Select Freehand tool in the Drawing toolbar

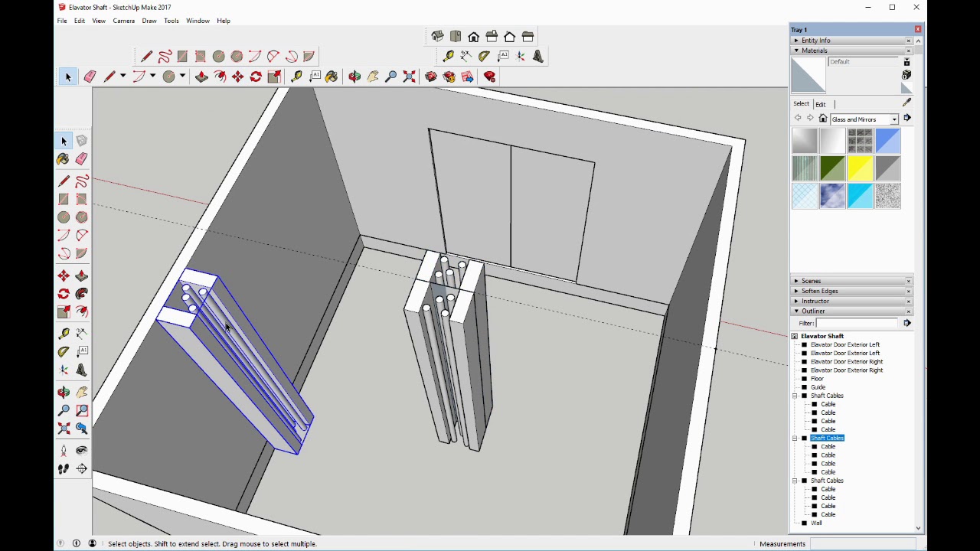tap(165, 57)
